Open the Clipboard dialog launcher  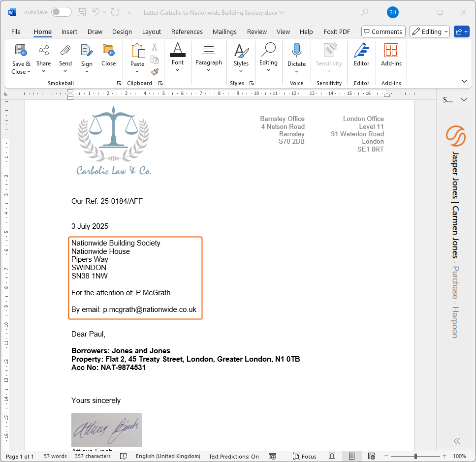pyautogui.click(x=160, y=83)
